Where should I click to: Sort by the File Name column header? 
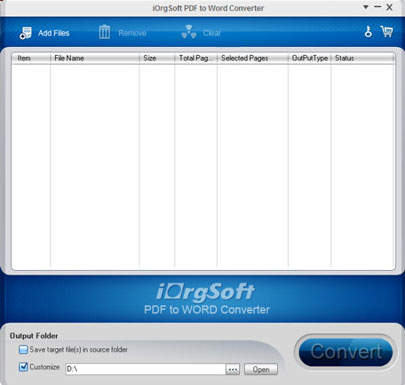click(x=95, y=58)
